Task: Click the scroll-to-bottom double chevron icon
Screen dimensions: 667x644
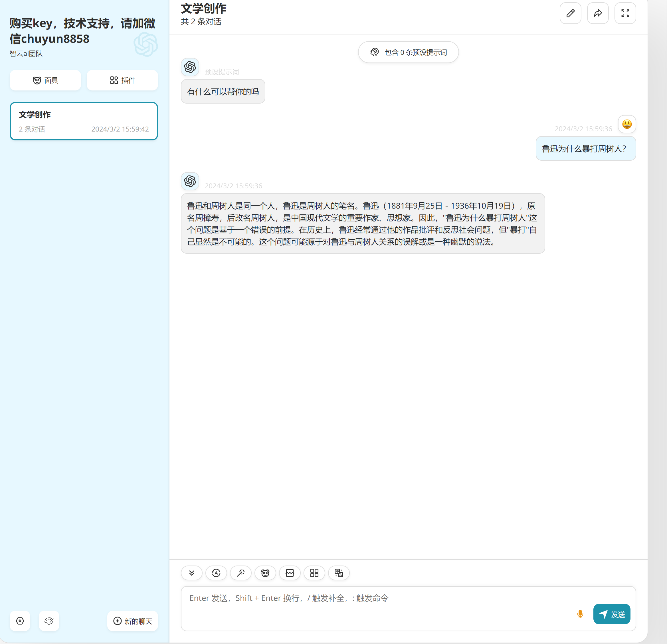Action: 192,573
